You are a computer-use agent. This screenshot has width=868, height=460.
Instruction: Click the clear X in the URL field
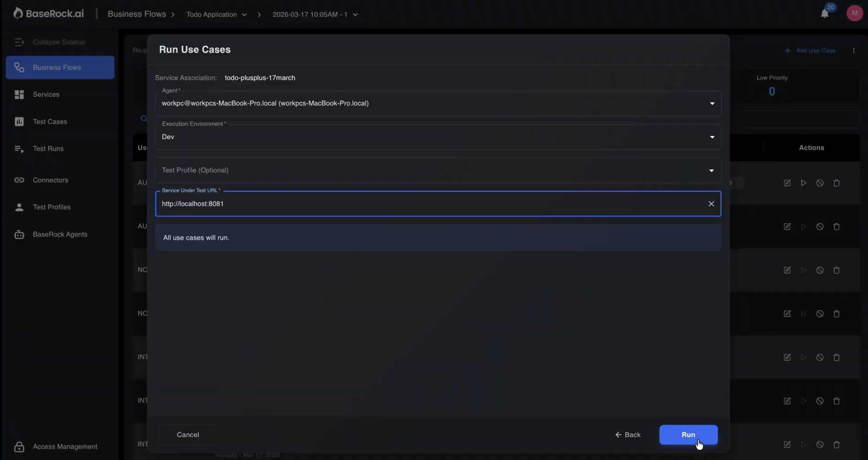coord(711,204)
